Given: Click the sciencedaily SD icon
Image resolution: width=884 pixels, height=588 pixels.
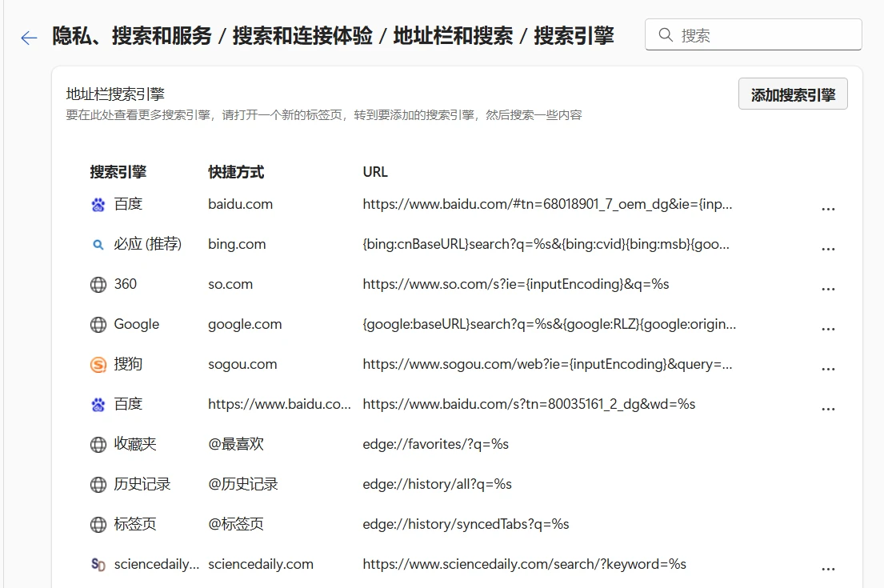Looking at the screenshot, I should 98,564.
